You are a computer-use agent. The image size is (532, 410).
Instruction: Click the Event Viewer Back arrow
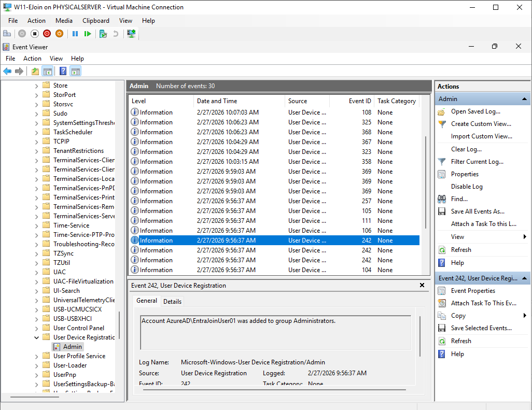(7, 71)
